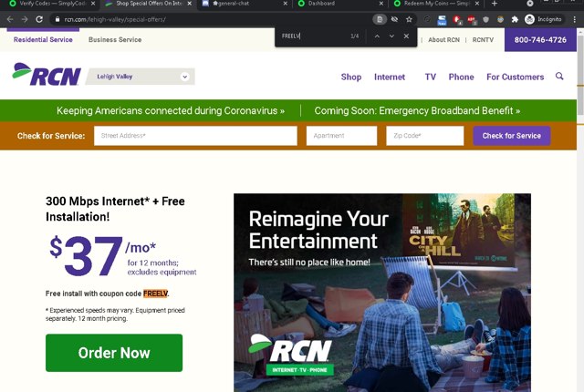Go back using the browser back arrow
584x392 pixels.
10,19
